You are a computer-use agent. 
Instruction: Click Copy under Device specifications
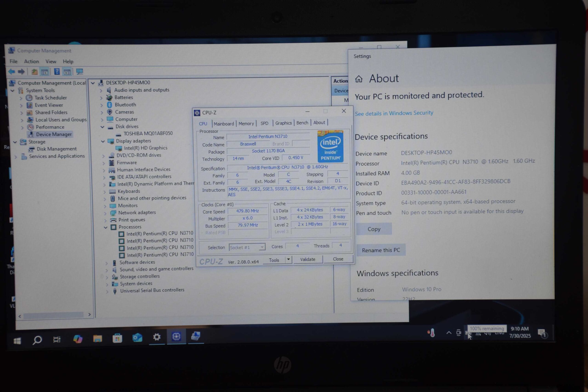pyautogui.click(x=374, y=229)
